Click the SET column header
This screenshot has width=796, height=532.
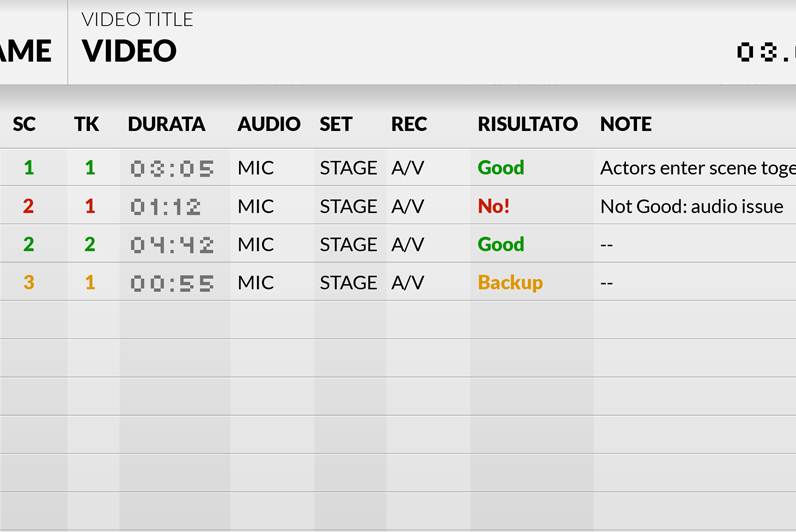[x=336, y=125]
